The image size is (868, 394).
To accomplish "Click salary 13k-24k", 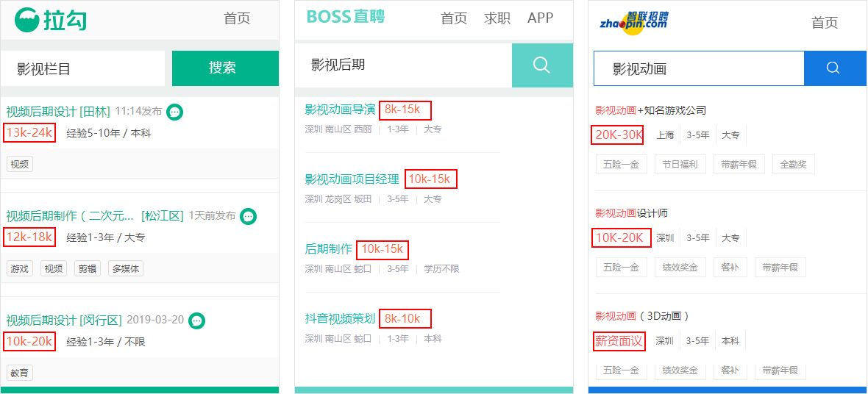I will pyautogui.click(x=29, y=133).
